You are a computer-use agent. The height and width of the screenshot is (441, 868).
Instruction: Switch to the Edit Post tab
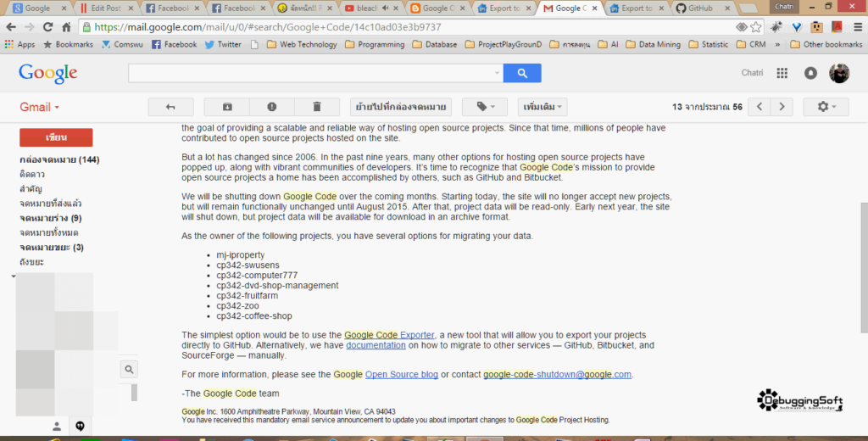106,8
